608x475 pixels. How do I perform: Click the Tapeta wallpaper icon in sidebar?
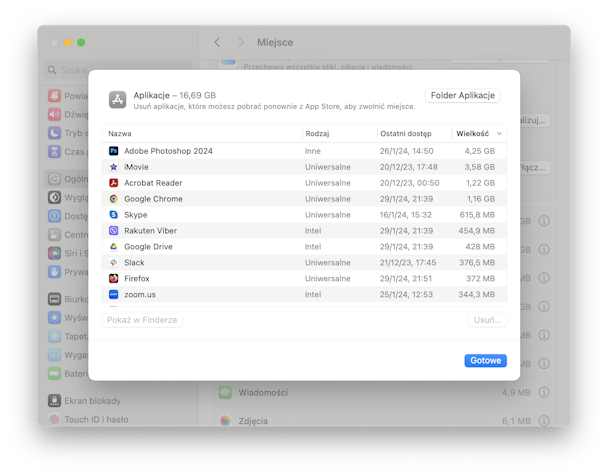tap(54, 336)
